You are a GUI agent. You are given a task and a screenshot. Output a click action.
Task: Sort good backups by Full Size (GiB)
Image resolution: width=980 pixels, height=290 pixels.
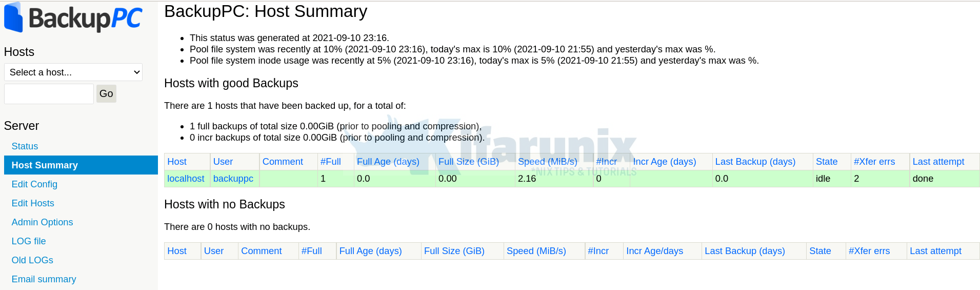(469, 162)
